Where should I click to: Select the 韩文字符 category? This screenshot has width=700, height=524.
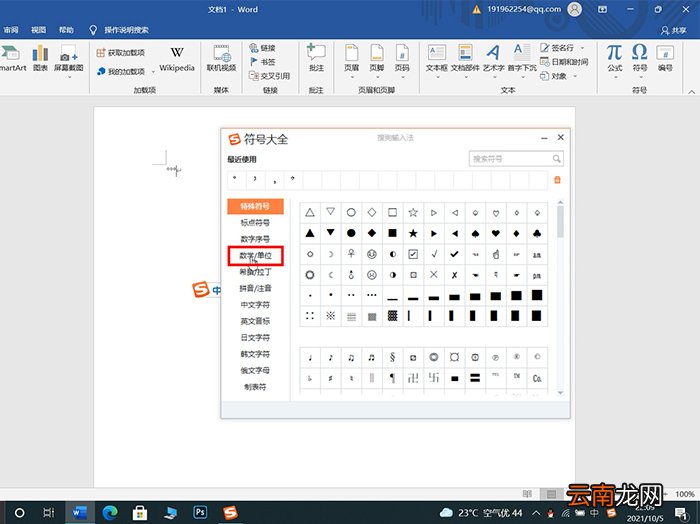pos(255,354)
